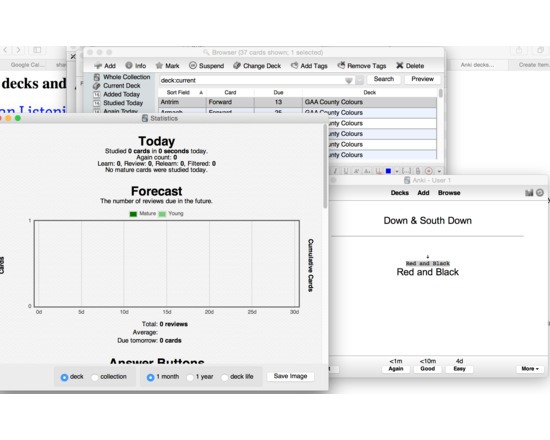Screen dimensions: 550x440
Task: Select Whole Collection in Browser sidebar
Action: pos(122,77)
